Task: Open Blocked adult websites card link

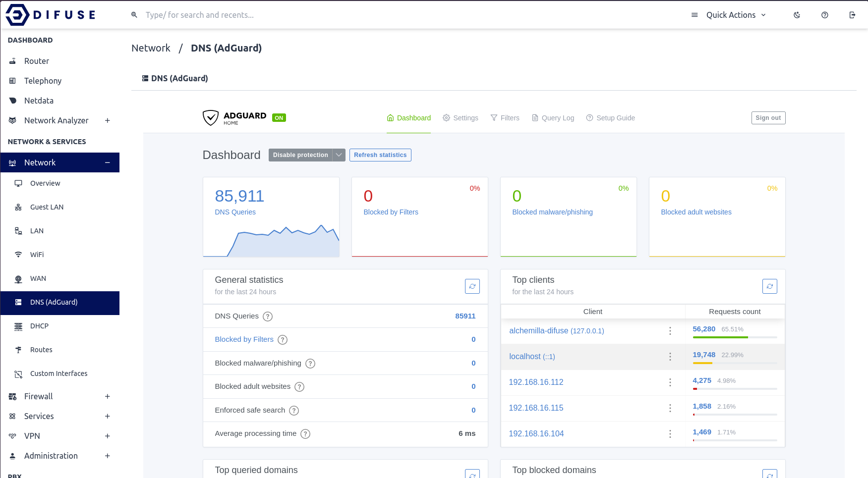Action: (x=696, y=212)
